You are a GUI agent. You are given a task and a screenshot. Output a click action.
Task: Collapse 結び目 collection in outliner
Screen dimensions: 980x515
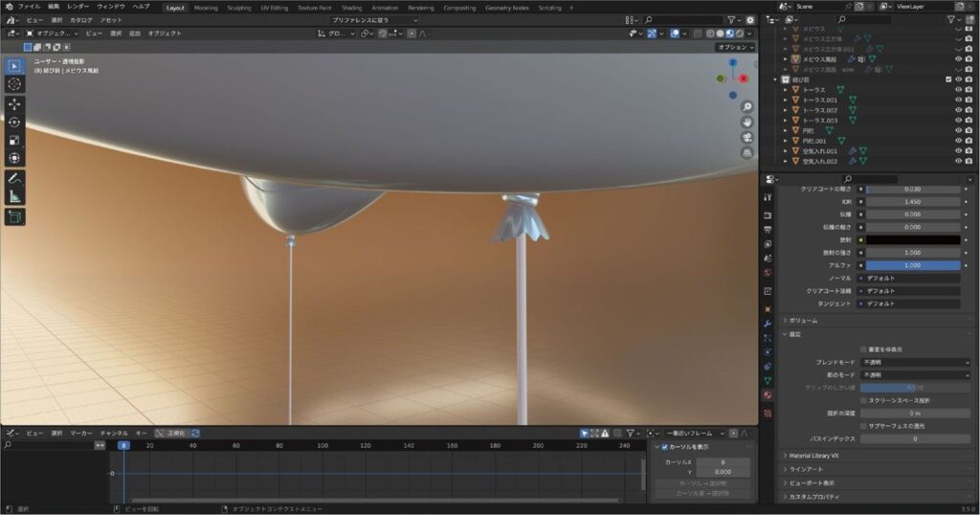(775, 80)
